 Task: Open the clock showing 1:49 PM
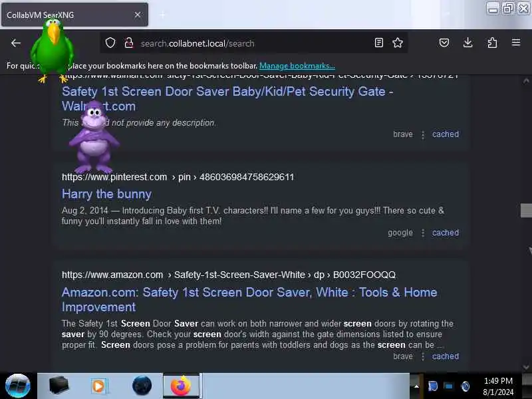click(x=498, y=386)
